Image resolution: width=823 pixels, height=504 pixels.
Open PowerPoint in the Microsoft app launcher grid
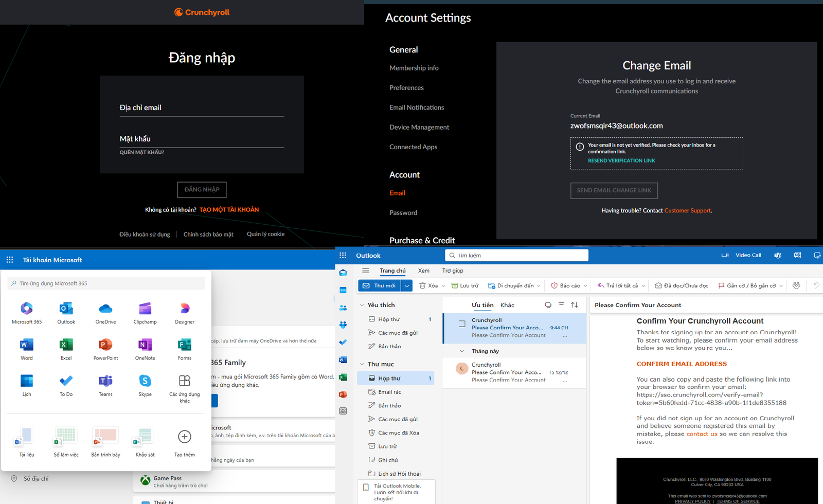click(105, 349)
